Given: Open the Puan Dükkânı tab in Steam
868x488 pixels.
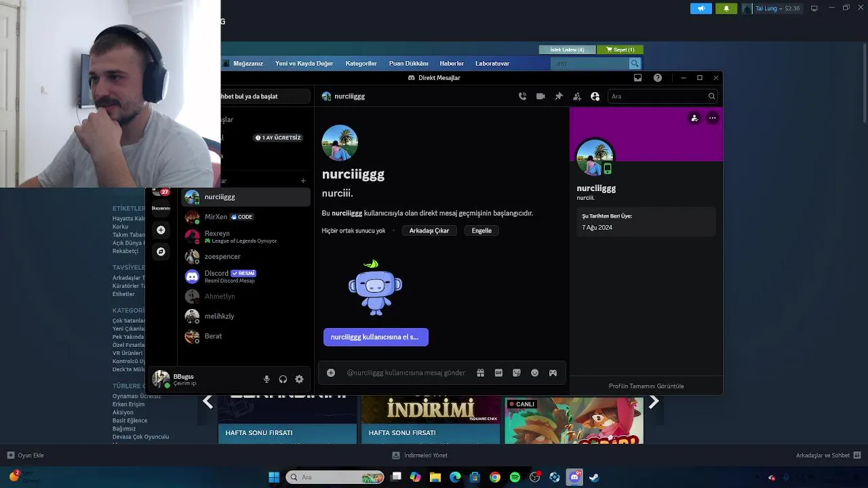Looking at the screenshot, I should pos(408,64).
